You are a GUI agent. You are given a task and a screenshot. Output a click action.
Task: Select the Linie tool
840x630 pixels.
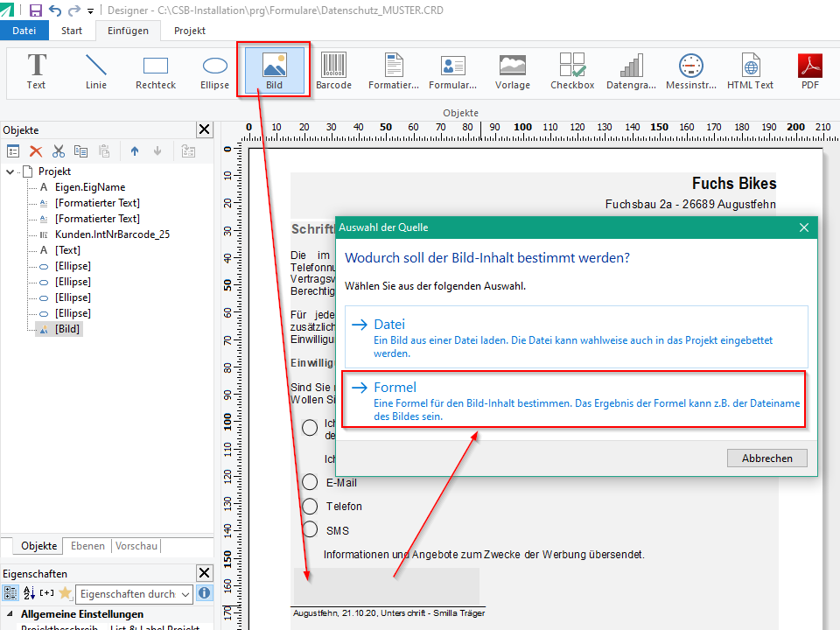click(96, 71)
